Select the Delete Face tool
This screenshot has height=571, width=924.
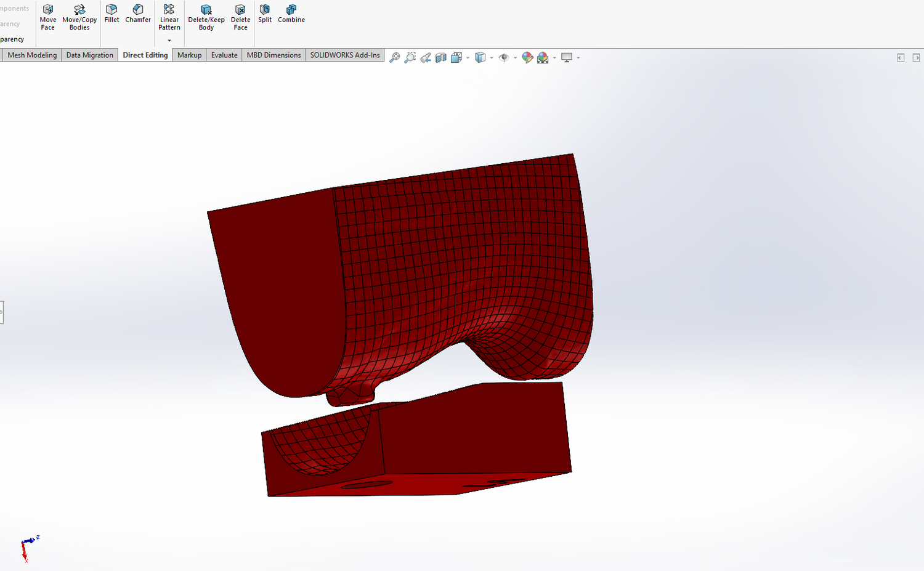point(240,16)
